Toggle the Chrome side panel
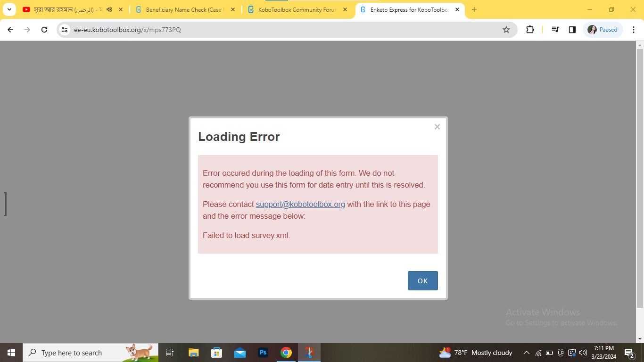 coord(572,30)
